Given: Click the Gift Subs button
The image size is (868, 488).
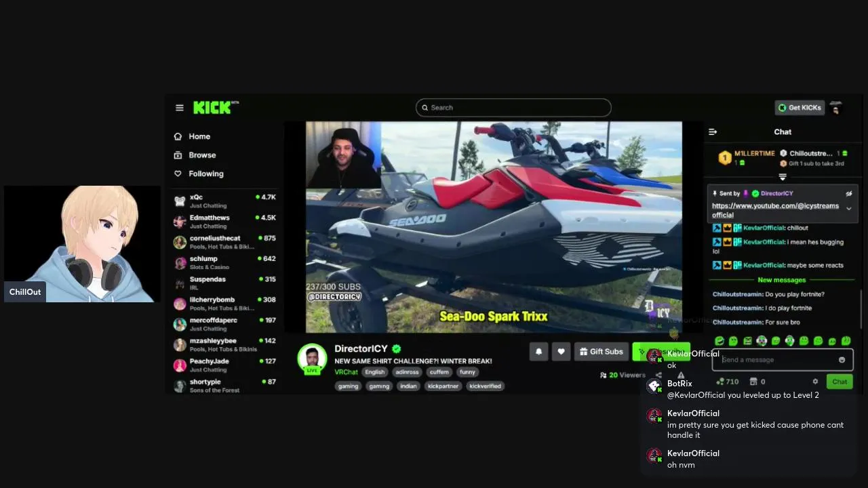Looking at the screenshot, I should point(601,351).
